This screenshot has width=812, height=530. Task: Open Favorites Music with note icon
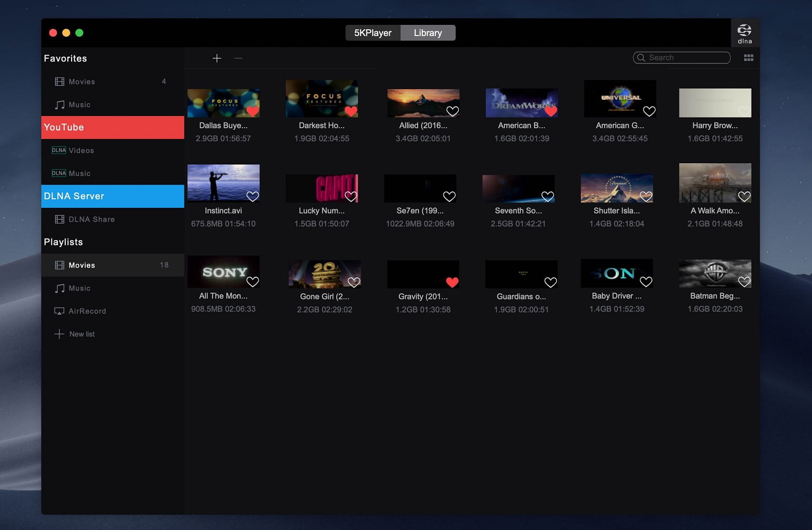80,105
